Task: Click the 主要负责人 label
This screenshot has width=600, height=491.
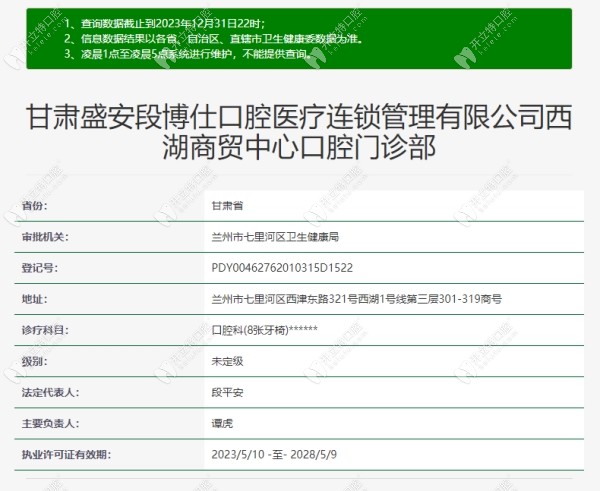Action: (x=51, y=423)
